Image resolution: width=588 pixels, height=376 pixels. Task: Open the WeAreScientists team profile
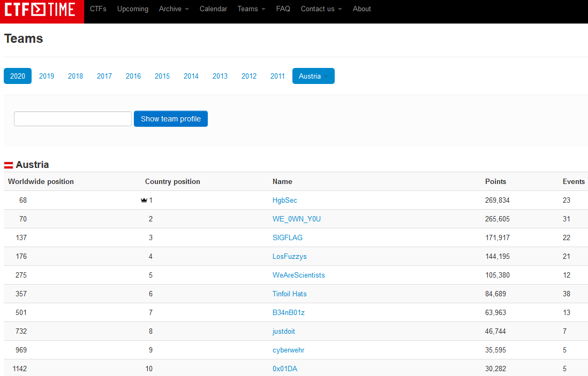(x=298, y=275)
